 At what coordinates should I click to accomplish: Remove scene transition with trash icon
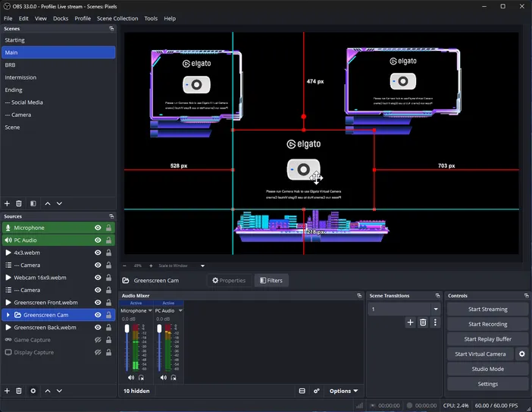coord(423,322)
